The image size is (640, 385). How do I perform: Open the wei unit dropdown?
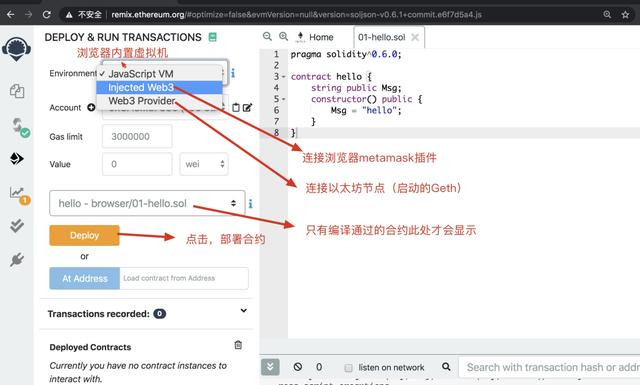(x=204, y=164)
